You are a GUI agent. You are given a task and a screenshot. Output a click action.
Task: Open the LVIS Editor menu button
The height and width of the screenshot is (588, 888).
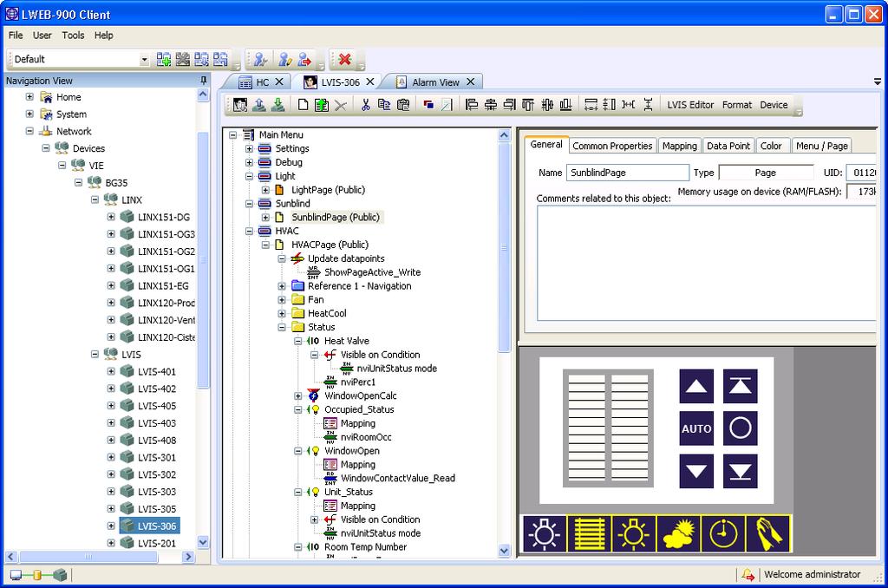pos(689,105)
